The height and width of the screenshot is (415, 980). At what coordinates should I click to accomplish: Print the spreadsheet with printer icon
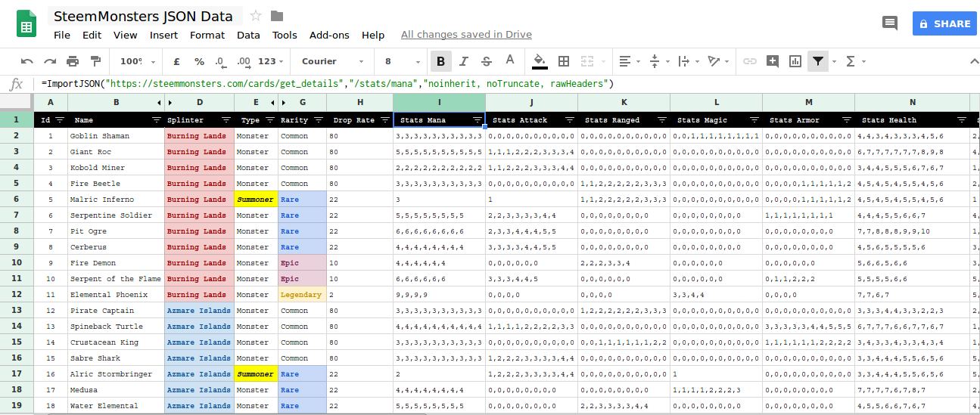[x=73, y=61]
